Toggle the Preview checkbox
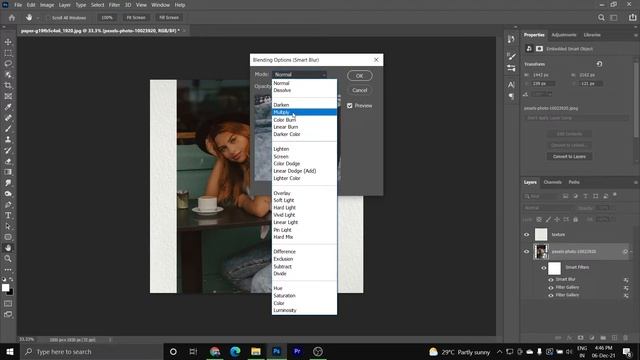The image size is (640, 360). (349, 106)
